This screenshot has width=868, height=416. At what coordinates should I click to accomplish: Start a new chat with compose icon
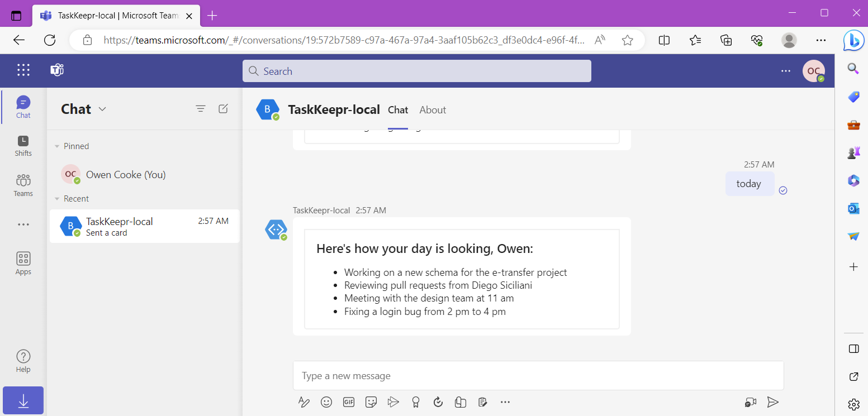(223, 109)
